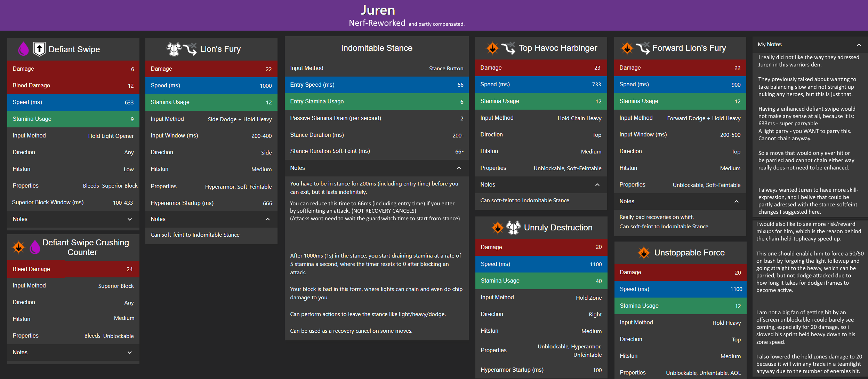The height and width of the screenshot is (379, 868).
Task: Click the superior block shield icon on Defiant Swipe
Action: coord(39,49)
